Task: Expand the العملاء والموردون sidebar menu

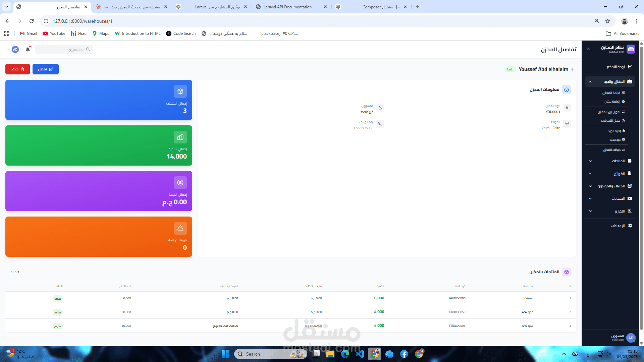Action: coord(610,186)
